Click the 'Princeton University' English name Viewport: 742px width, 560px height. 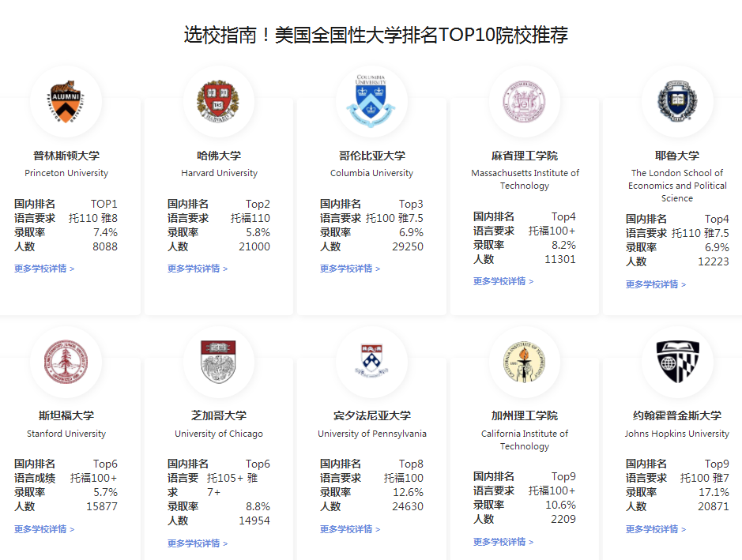point(66,173)
